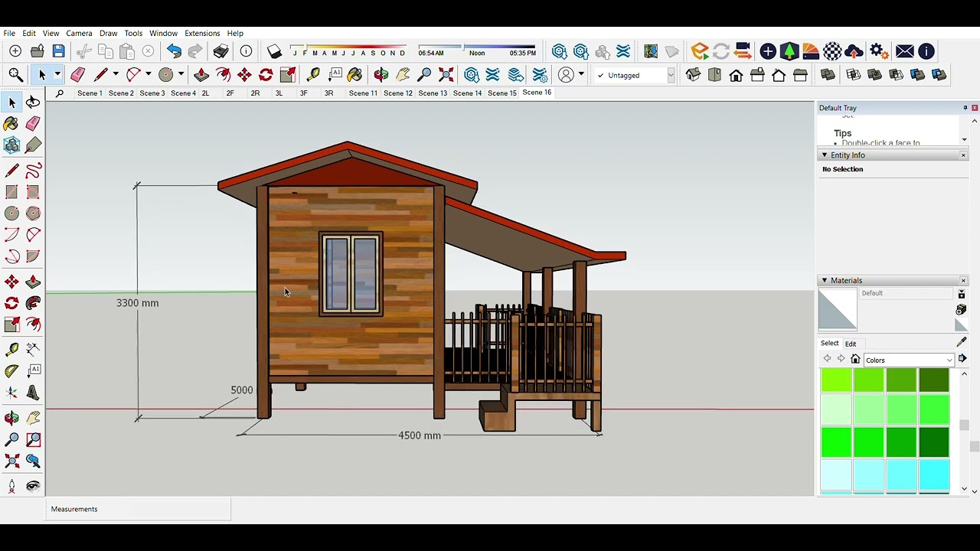Viewport: 980px width, 551px height.
Task: Click the Zoom Extents icon in horizontal toolbar
Action: [x=446, y=74]
